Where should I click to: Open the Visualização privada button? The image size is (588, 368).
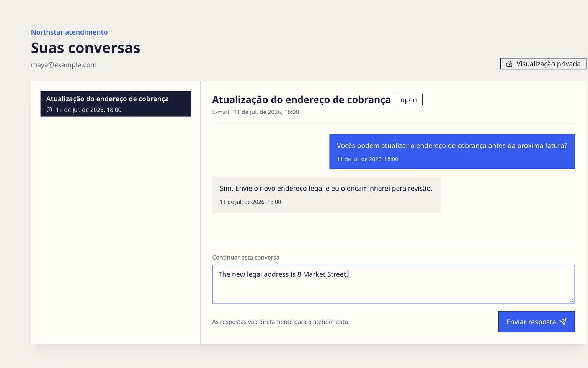tap(543, 64)
